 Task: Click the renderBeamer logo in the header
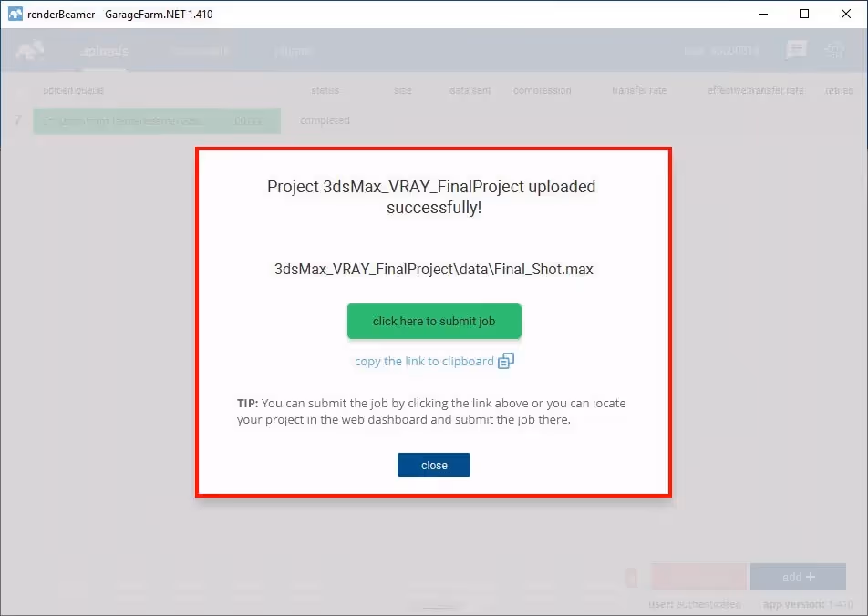[29, 51]
